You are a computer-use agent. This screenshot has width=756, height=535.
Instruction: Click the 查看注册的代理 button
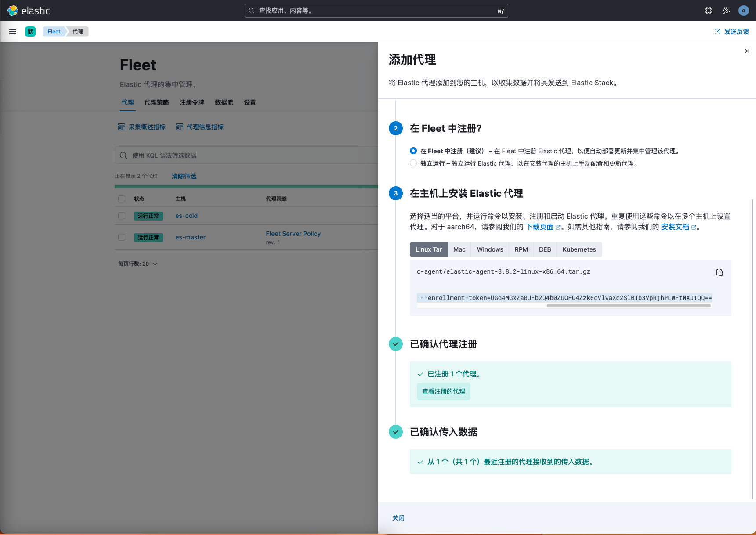(x=444, y=391)
